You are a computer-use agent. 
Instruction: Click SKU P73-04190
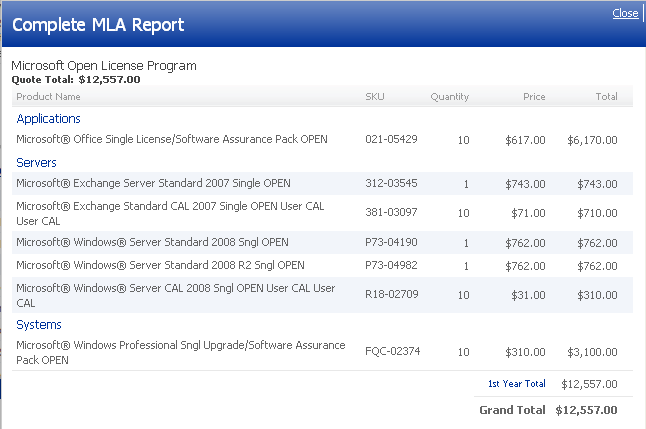coord(391,242)
